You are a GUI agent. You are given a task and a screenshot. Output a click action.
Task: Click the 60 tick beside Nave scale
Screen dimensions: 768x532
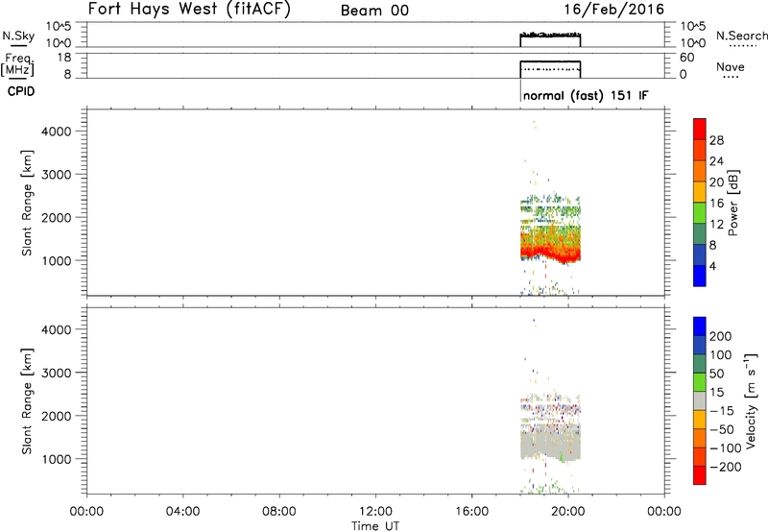687,58
